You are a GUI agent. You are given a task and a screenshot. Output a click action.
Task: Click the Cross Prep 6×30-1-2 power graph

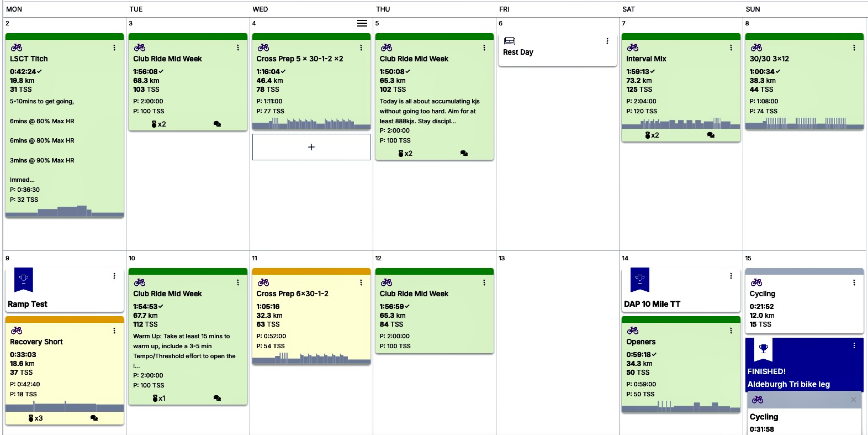click(311, 358)
